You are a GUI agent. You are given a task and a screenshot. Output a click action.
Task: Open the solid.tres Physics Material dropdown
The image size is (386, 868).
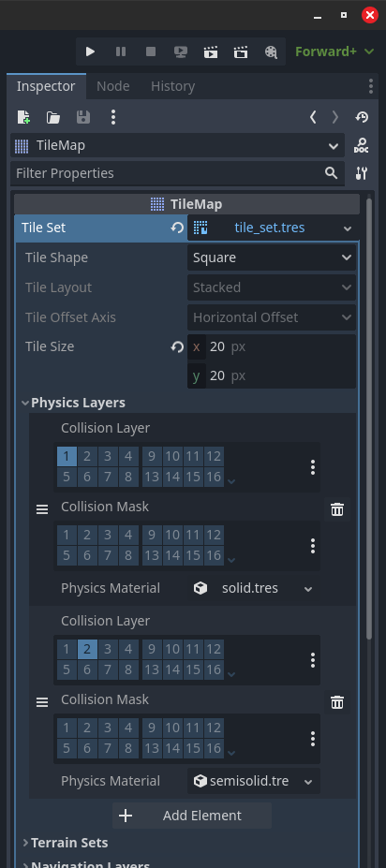[254, 588]
